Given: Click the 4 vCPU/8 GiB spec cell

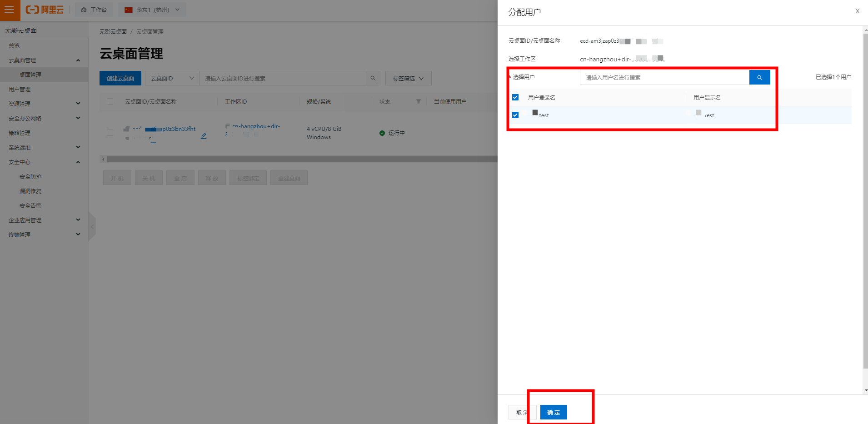Looking at the screenshot, I should [x=324, y=129].
